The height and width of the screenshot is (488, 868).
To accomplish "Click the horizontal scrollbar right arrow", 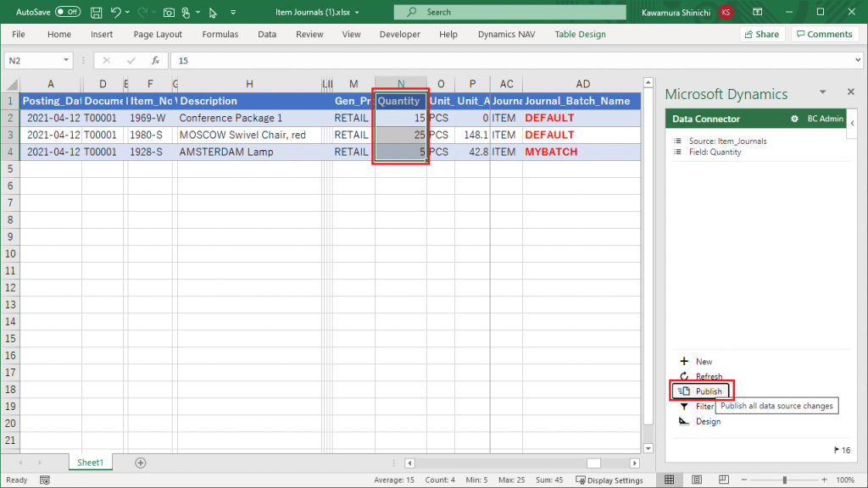I will (635, 463).
